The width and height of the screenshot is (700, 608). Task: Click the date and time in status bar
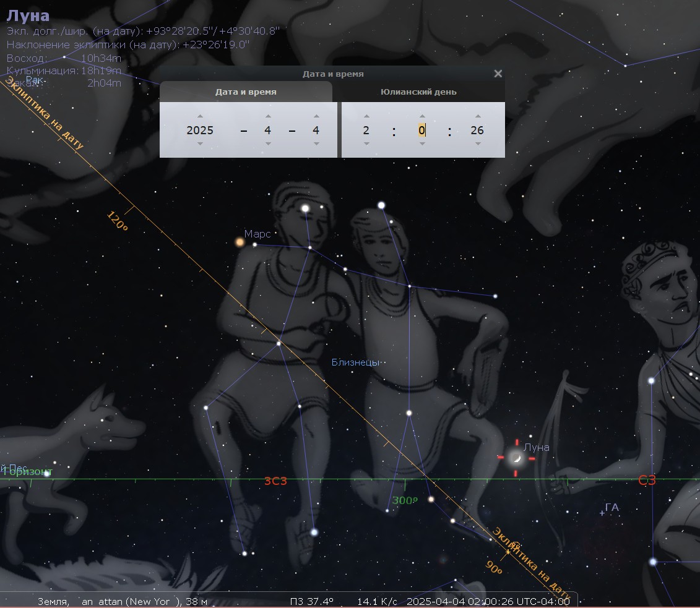(x=488, y=601)
